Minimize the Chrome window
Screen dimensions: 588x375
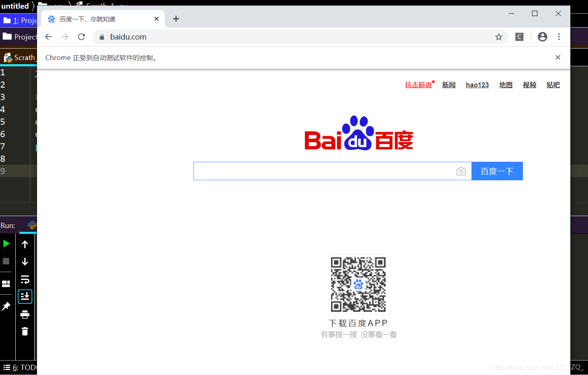click(x=512, y=14)
